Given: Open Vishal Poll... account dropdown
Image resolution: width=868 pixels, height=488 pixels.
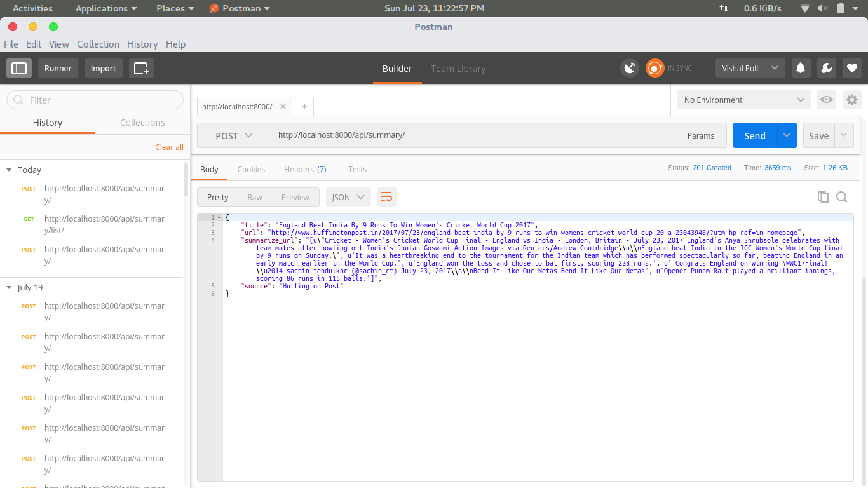Looking at the screenshot, I should coord(750,68).
